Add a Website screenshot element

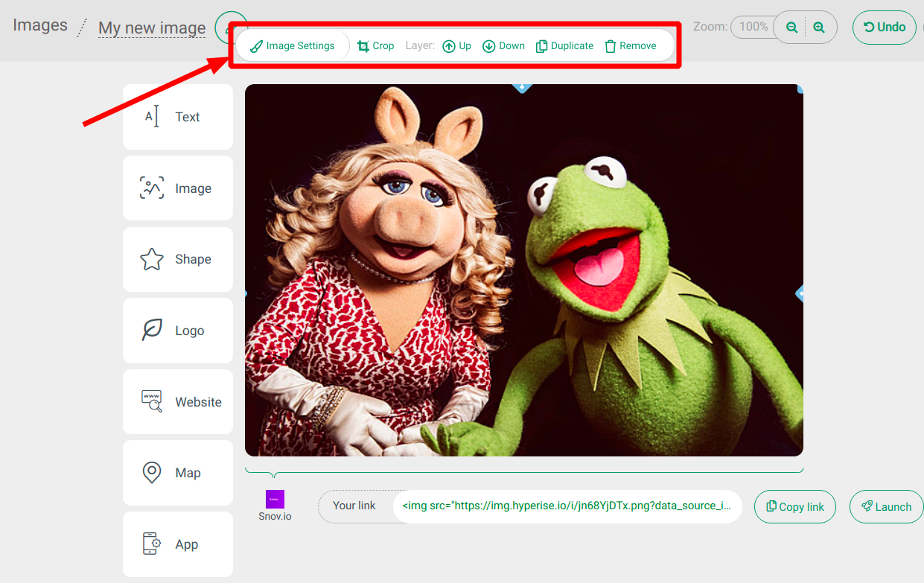[178, 402]
